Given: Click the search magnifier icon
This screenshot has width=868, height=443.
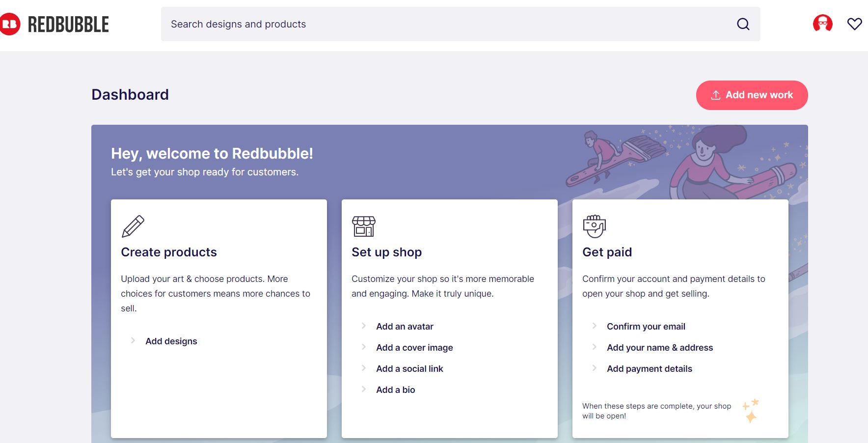Looking at the screenshot, I should [743, 24].
